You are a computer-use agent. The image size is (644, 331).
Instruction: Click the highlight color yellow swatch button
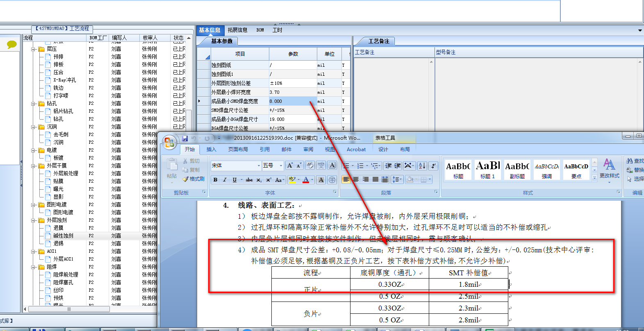click(292, 179)
